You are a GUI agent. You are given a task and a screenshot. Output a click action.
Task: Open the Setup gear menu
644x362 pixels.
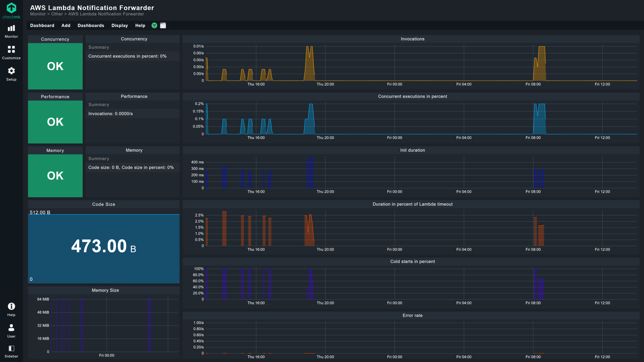pyautogui.click(x=11, y=74)
